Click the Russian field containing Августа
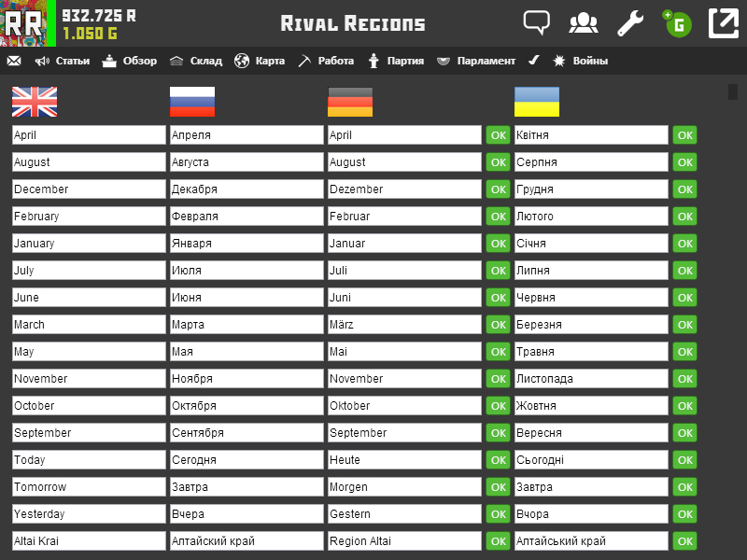Image resolution: width=747 pixels, height=560 pixels. (x=247, y=162)
